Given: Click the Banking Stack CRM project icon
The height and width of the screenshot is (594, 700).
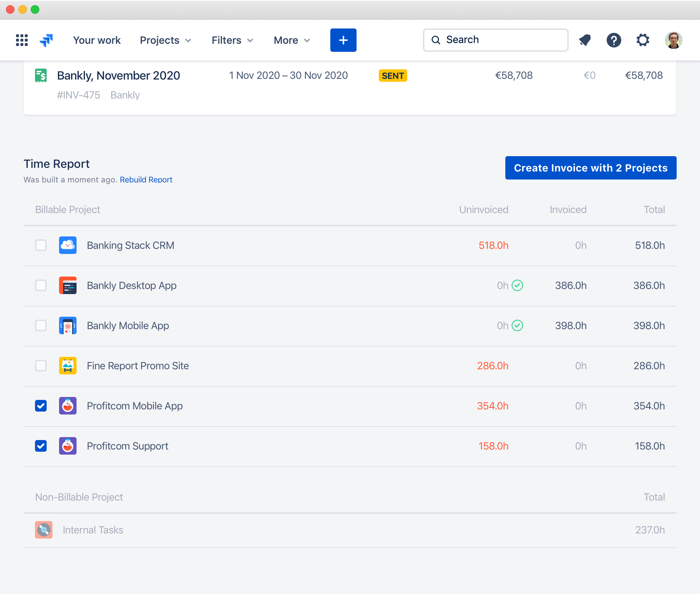Looking at the screenshot, I should click(x=68, y=245).
